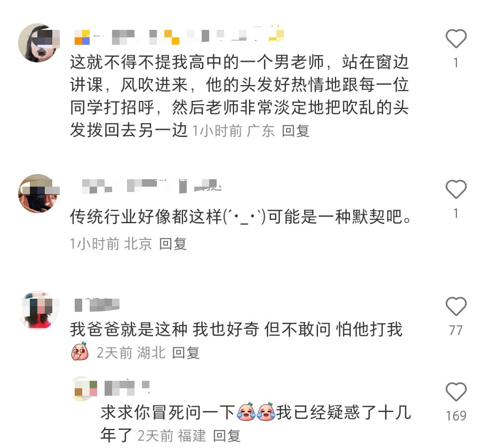Open username of the nested reply author
Screen dimensions: 486x448
127,388
